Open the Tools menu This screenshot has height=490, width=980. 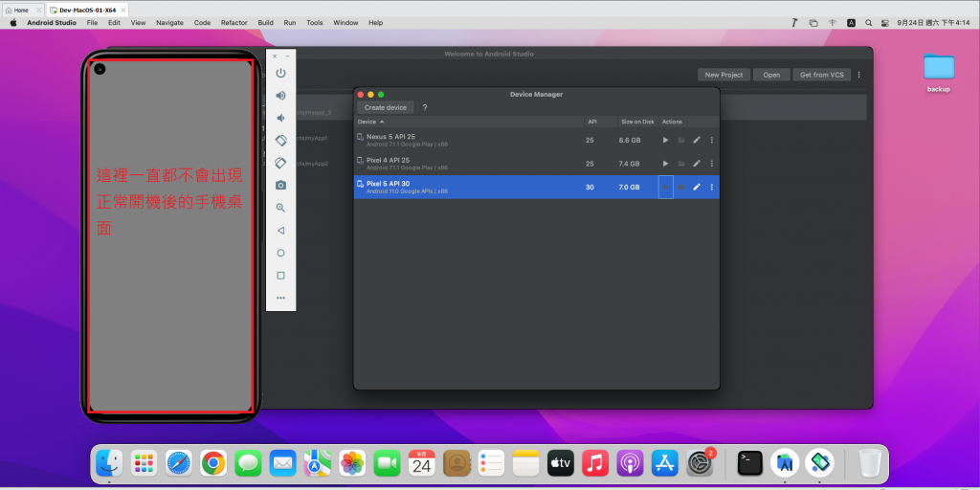click(314, 23)
